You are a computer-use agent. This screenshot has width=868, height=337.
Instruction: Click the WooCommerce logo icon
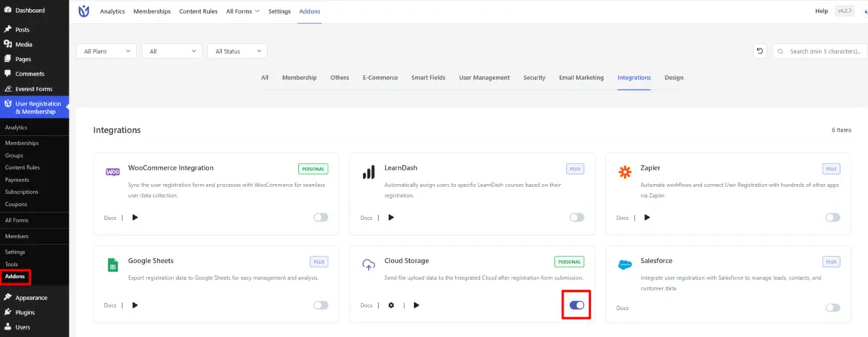112,172
